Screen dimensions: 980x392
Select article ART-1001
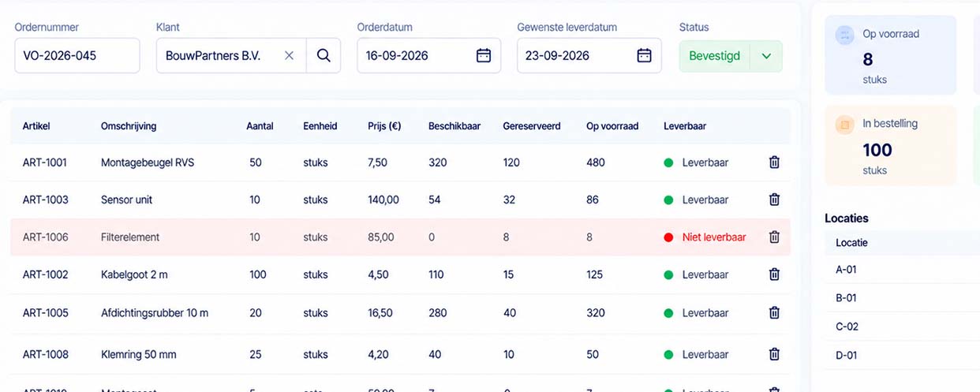coord(45,162)
